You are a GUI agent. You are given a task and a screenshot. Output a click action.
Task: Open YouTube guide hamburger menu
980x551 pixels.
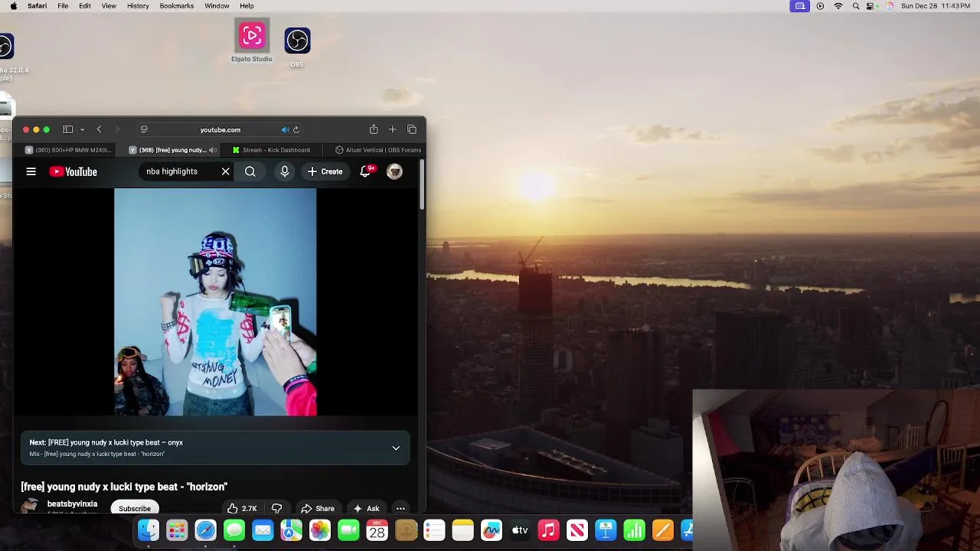coord(31,171)
